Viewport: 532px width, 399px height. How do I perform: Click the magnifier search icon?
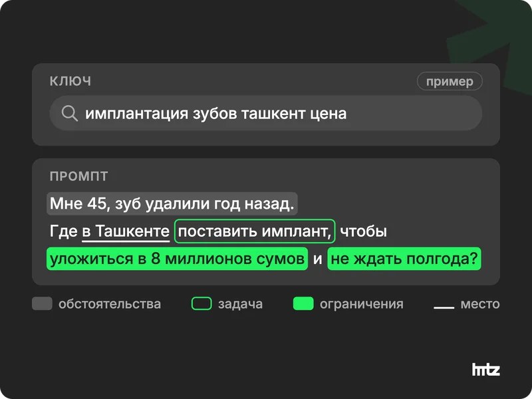(x=70, y=113)
